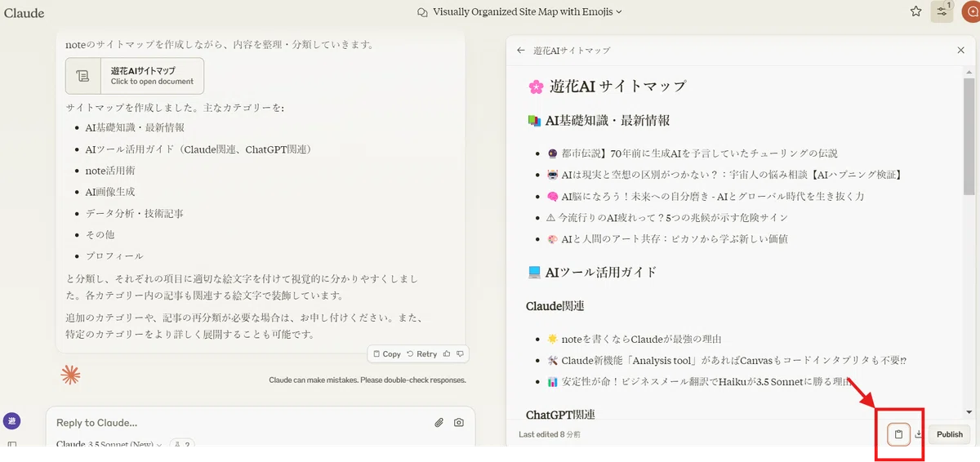The width and height of the screenshot is (980, 462).
Task: Open chat controls sliders icon
Action: 942,11
